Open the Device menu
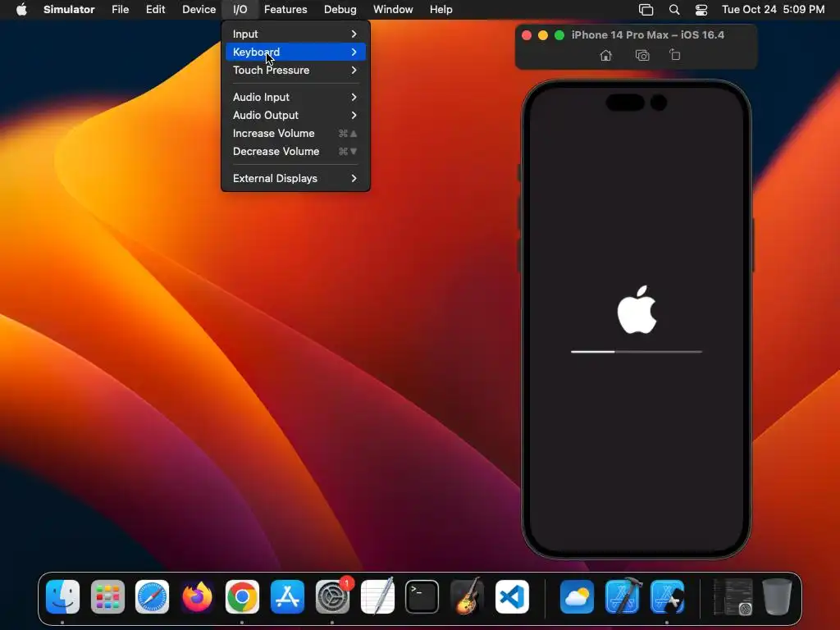This screenshot has width=840, height=630. [199, 10]
